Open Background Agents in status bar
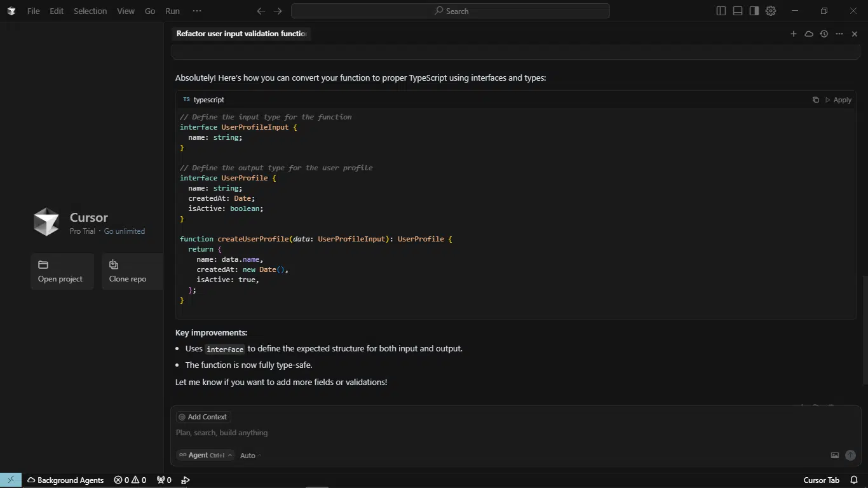The width and height of the screenshot is (868, 488). [65, 480]
